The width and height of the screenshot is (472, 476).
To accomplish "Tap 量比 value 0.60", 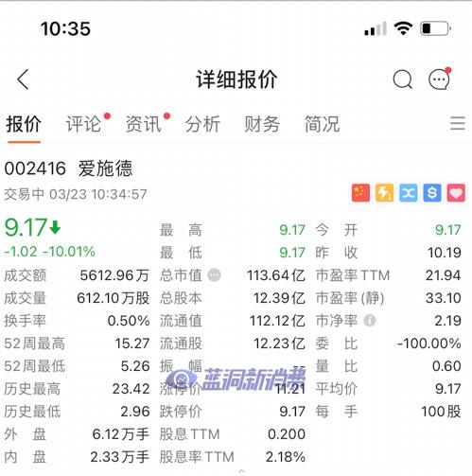I will 446,366.
